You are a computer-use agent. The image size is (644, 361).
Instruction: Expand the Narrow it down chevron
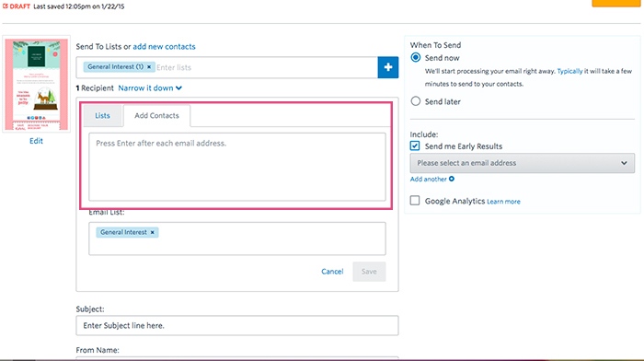(178, 88)
